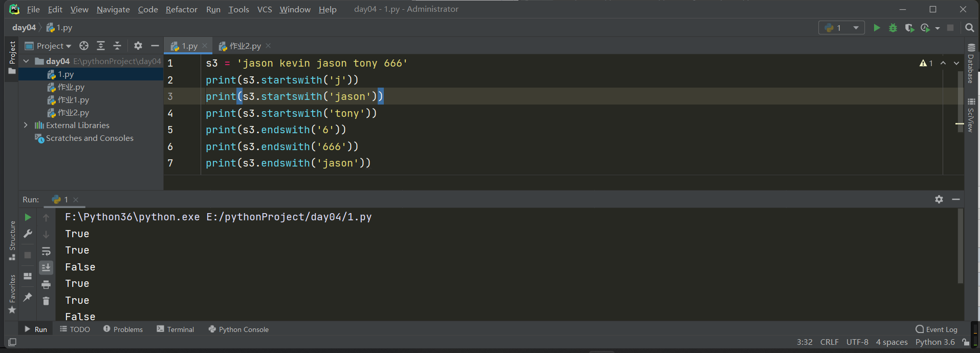The height and width of the screenshot is (353, 980).
Task: Expand External Libraries tree node
Action: tap(26, 125)
